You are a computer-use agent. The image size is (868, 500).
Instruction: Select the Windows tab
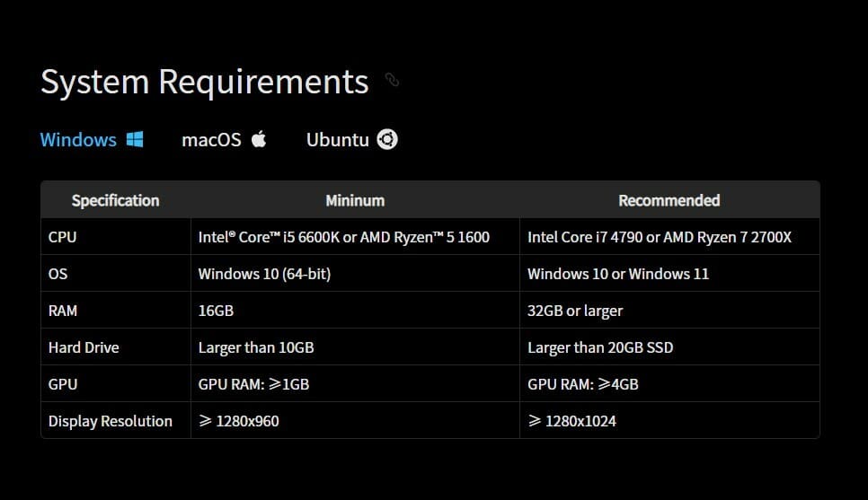click(x=92, y=139)
